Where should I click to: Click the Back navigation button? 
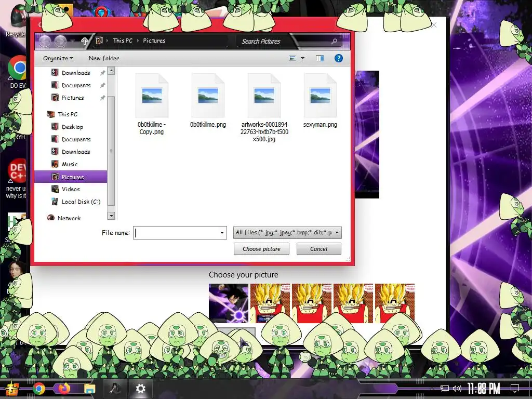point(45,42)
